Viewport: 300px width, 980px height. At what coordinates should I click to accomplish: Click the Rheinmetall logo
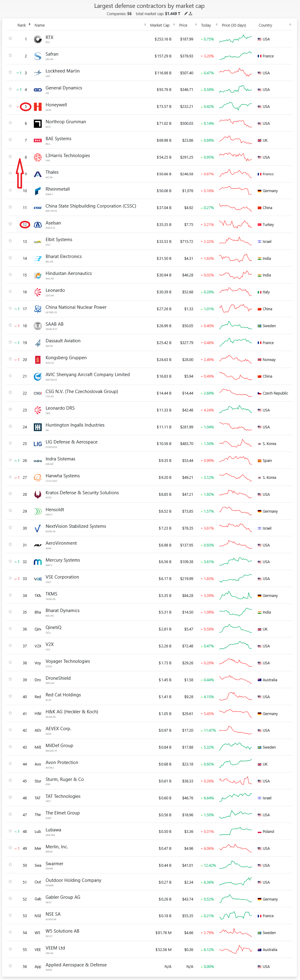click(x=38, y=191)
